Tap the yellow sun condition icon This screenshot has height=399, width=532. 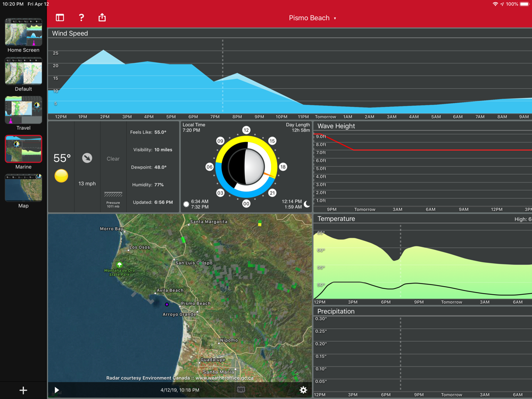(61, 176)
